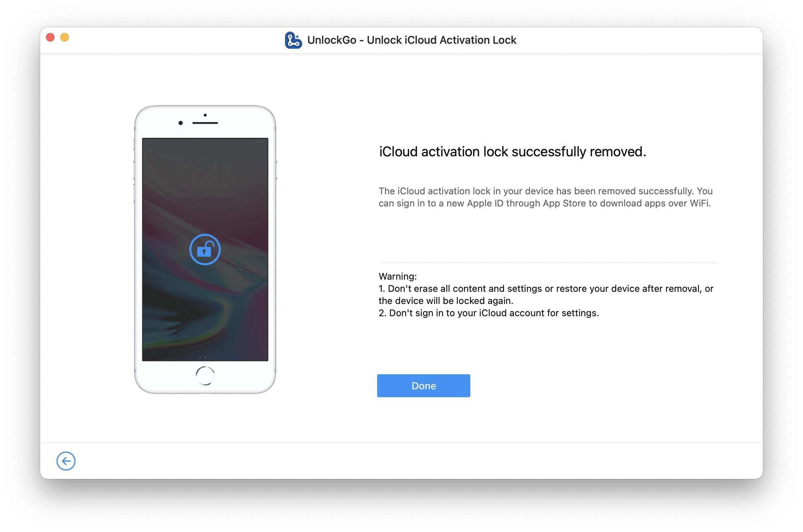The height and width of the screenshot is (532, 803).
Task: Click the iPhone power side button
Action: (276, 170)
